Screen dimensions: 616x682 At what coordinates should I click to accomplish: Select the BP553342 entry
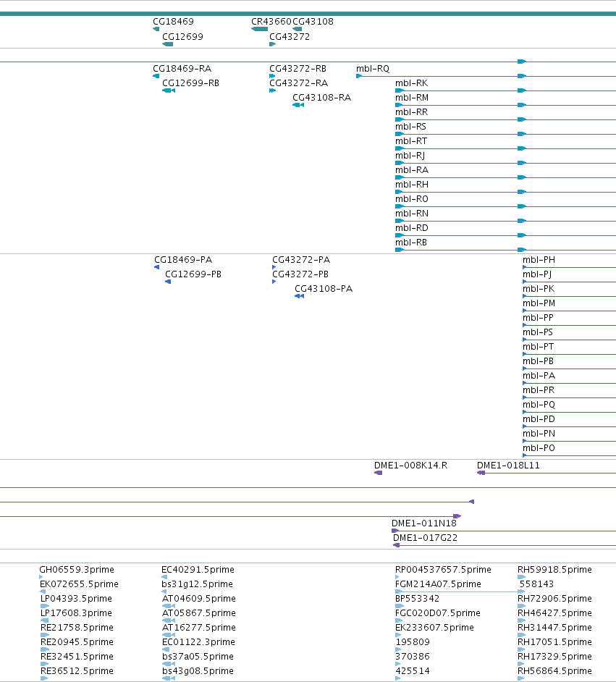coord(417,599)
